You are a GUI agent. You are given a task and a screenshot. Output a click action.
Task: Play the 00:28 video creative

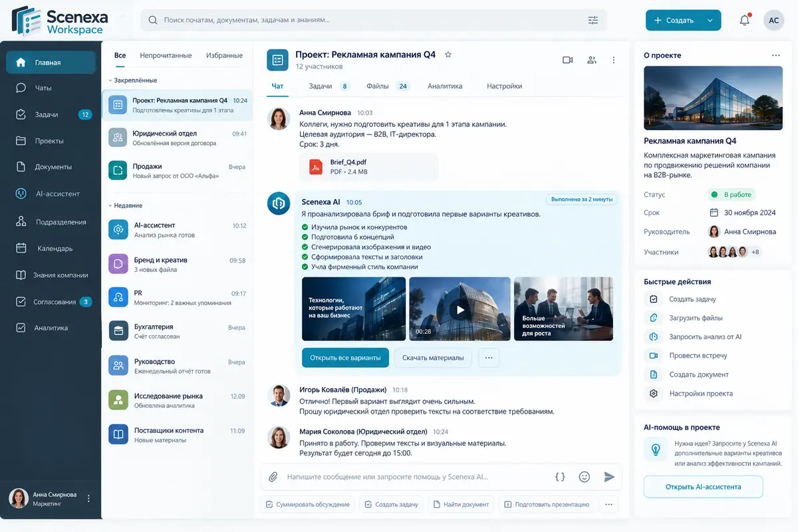click(460, 310)
